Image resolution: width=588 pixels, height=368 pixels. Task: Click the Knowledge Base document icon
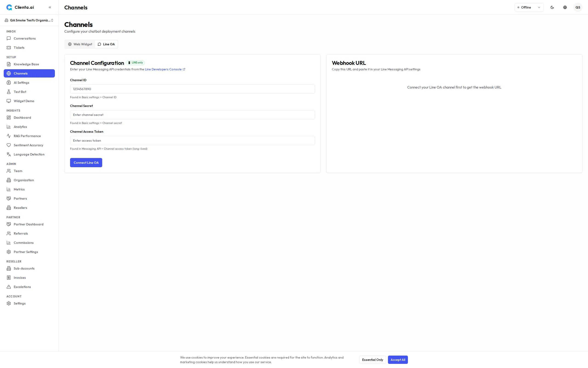pos(9,64)
